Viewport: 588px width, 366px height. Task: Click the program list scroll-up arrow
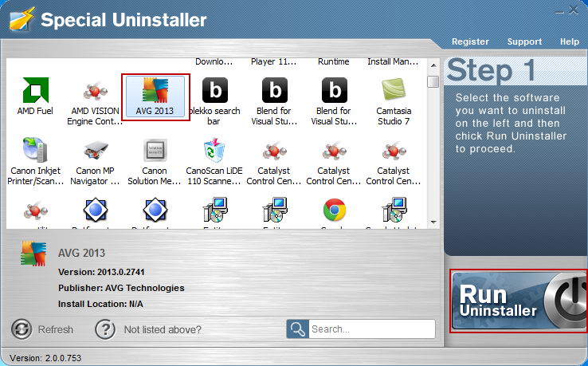[x=433, y=65]
